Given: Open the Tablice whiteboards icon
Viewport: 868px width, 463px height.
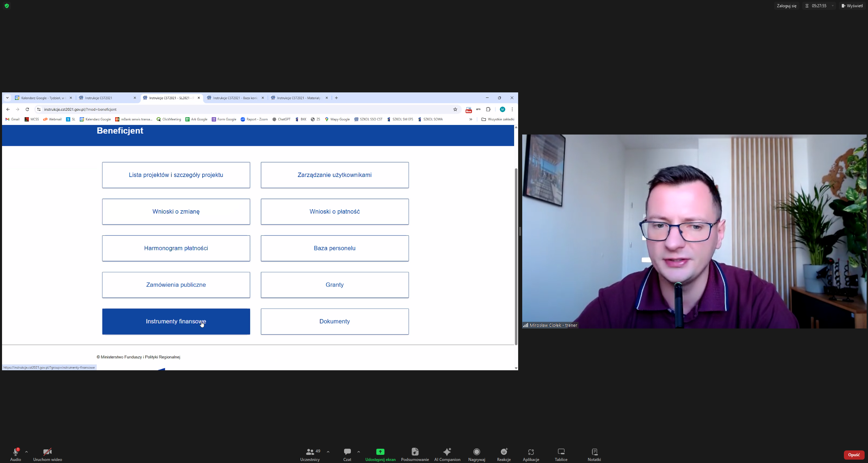Looking at the screenshot, I should tap(561, 452).
